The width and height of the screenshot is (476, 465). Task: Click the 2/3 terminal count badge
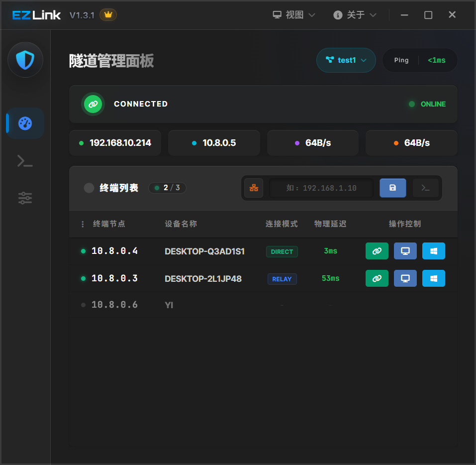click(x=167, y=188)
